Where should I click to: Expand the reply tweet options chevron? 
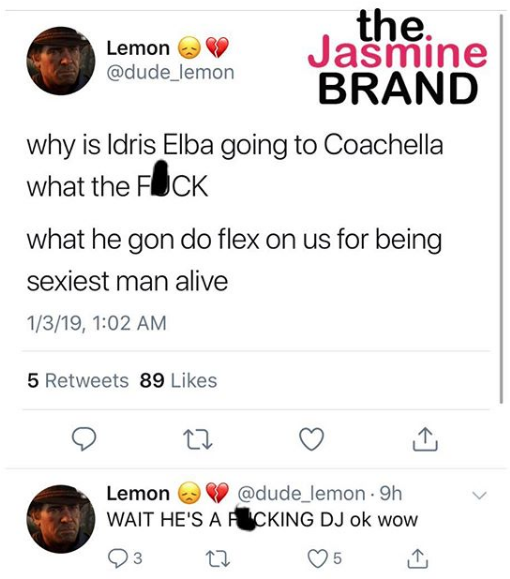click(x=479, y=495)
